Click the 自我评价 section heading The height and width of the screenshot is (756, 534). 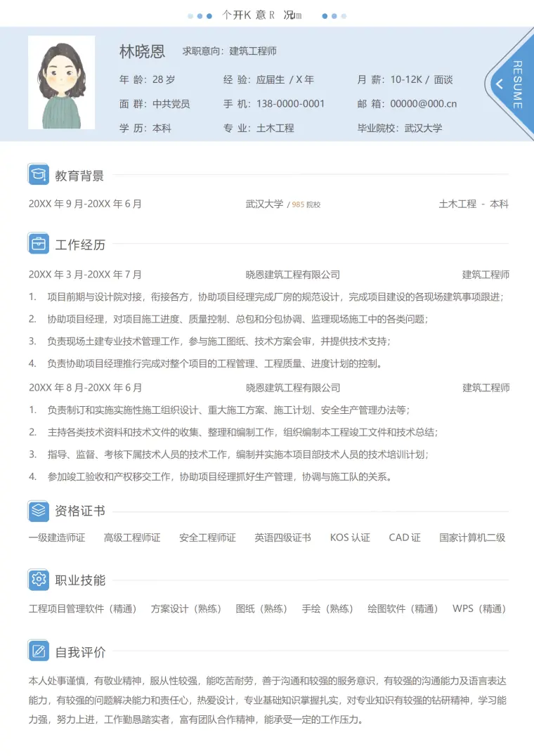(80, 652)
